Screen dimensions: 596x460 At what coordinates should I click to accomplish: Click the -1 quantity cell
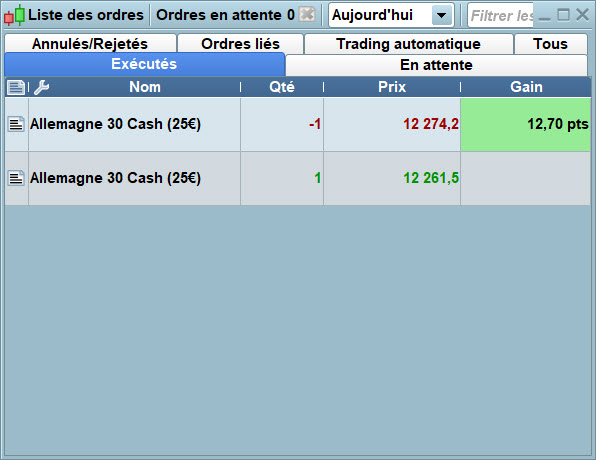282,124
